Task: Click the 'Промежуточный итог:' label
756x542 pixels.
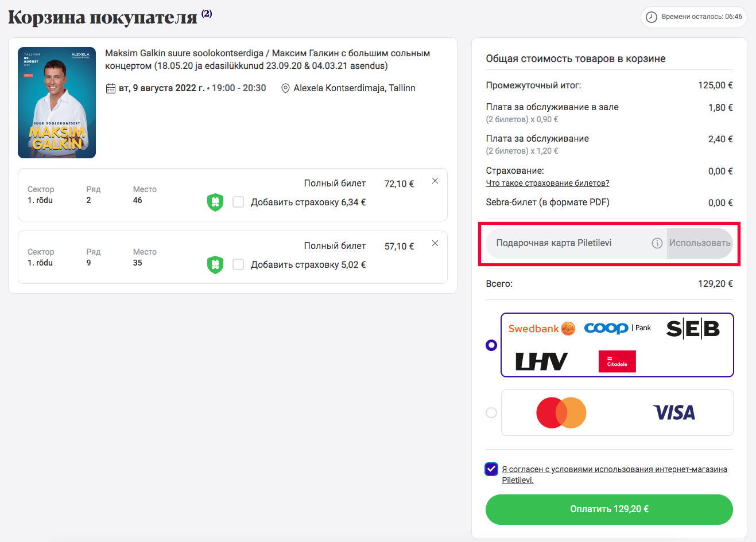Action: [533, 85]
